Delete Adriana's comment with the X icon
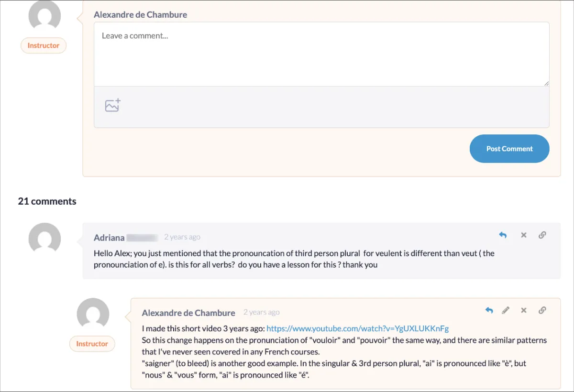The image size is (574, 392). 524,235
